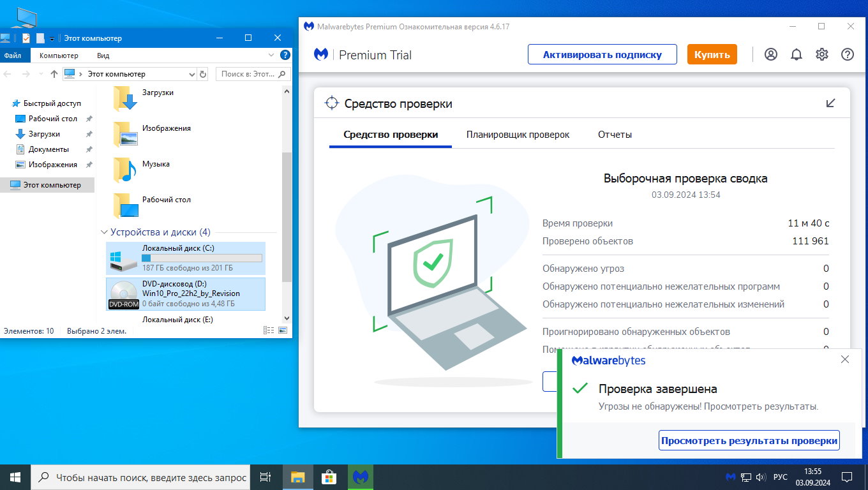Click the Explorer help icon in the ribbon

[x=285, y=56]
